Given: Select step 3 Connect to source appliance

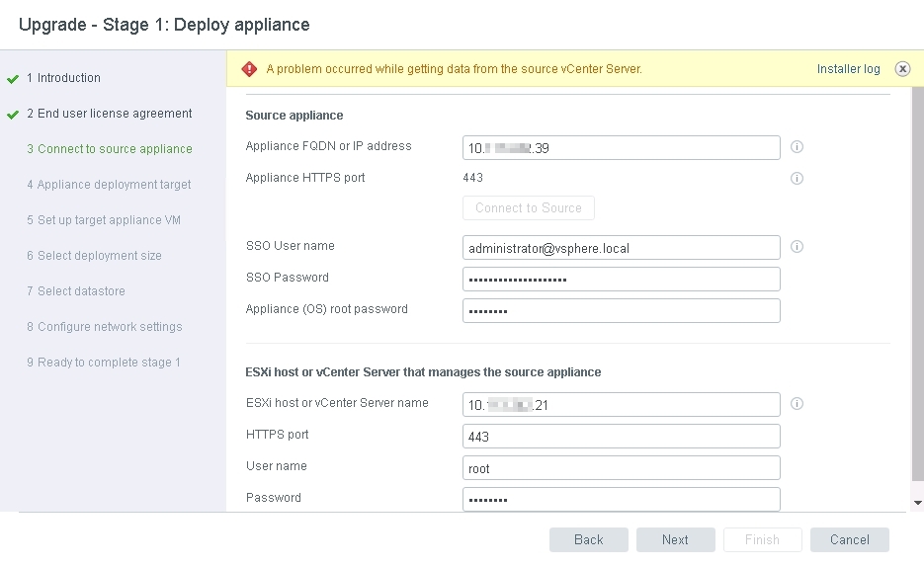Looking at the screenshot, I should pos(110,149).
